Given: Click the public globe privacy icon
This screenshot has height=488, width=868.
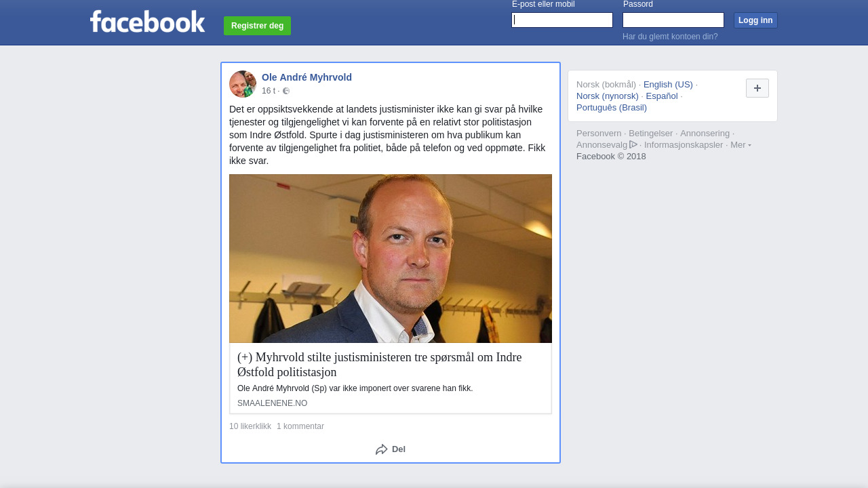Looking at the screenshot, I should (x=286, y=91).
